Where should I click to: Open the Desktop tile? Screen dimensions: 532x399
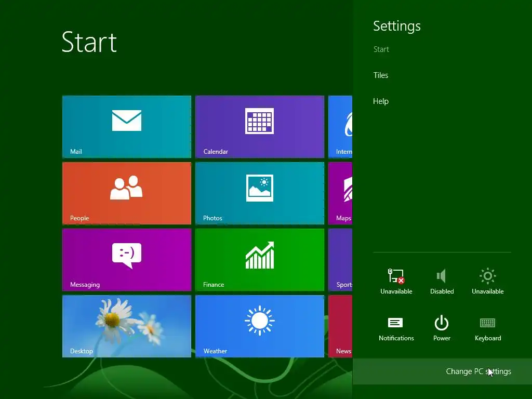click(x=127, y=326)
